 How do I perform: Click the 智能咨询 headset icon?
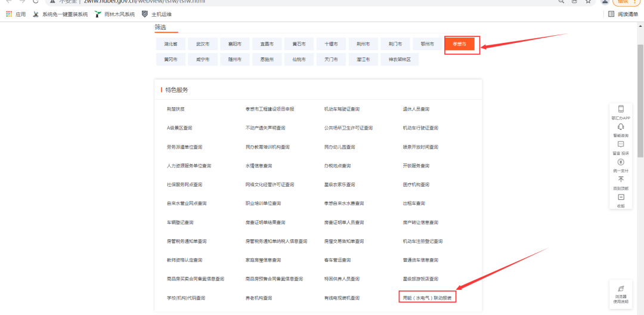click(621, 127)
